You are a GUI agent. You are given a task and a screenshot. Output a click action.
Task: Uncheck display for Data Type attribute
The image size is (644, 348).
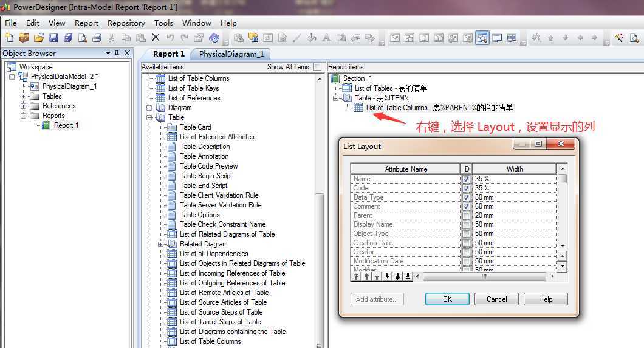tap(466, 198)
